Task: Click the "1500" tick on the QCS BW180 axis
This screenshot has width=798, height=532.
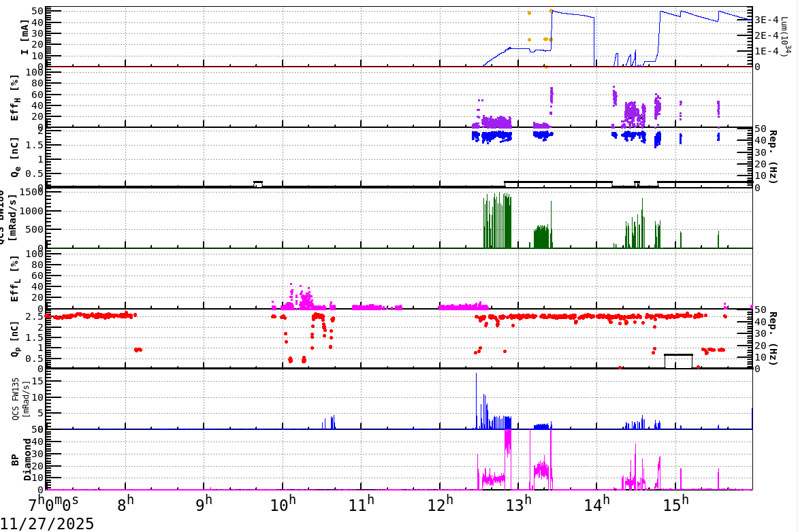Action: [31, 192]
